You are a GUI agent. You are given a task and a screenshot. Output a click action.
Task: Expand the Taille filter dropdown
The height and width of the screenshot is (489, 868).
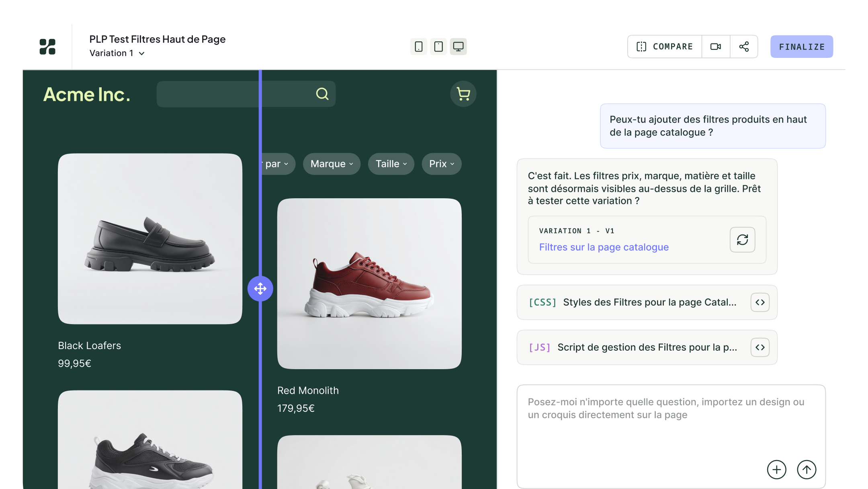(391, 164)
